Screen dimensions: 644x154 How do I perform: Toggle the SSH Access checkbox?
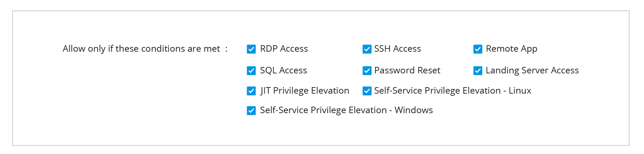(367, 49)
